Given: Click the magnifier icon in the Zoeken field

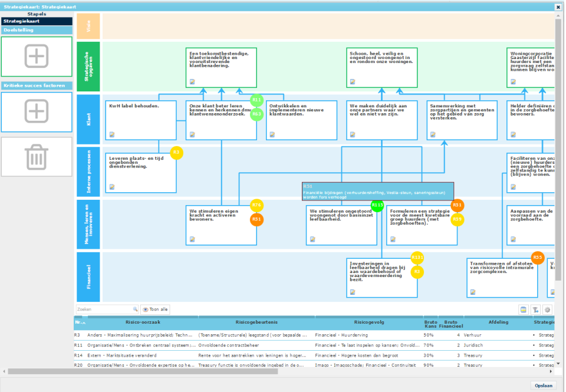Looking at the screenshot, I should click(x=135, y=309).
